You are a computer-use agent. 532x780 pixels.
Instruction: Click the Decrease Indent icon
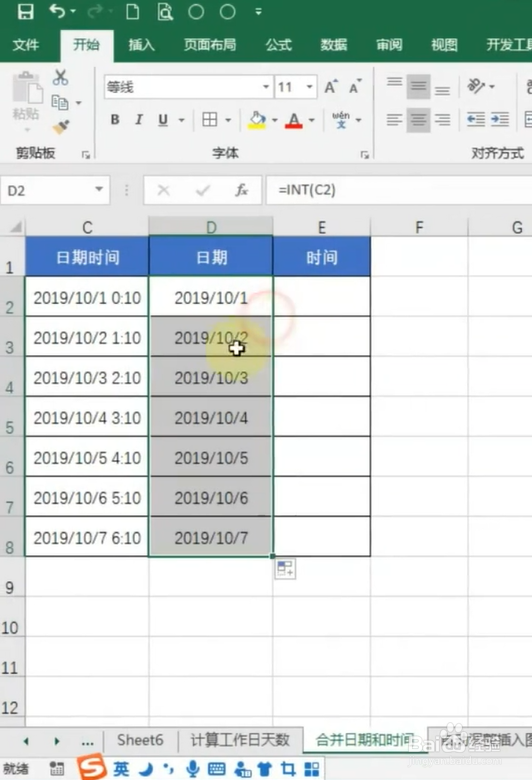tap(476, 119)
